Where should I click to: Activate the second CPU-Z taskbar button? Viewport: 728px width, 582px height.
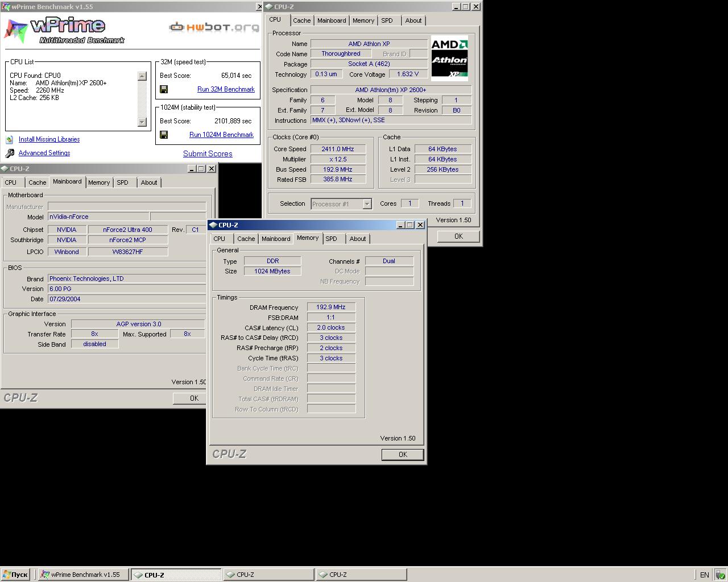pyautogui.click(x=268, y=575)
